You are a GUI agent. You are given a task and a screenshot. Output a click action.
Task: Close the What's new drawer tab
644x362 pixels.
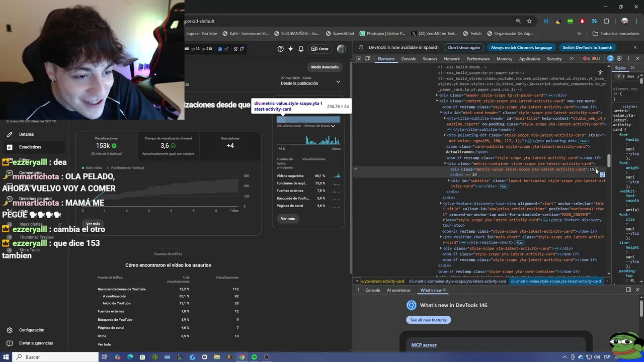pos(444,290)
